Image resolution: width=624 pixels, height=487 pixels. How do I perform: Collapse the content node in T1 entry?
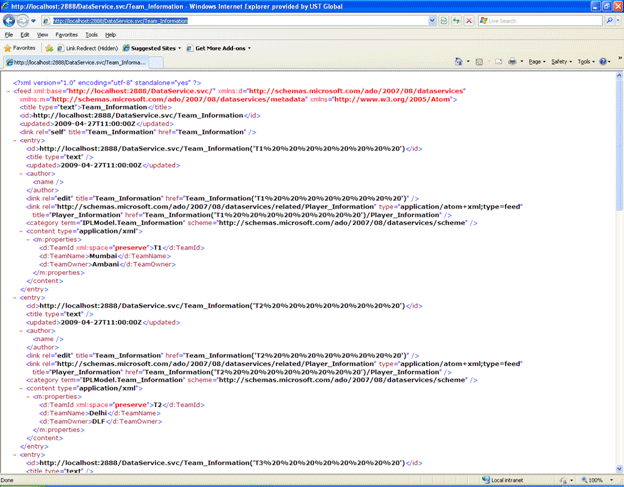21,231
